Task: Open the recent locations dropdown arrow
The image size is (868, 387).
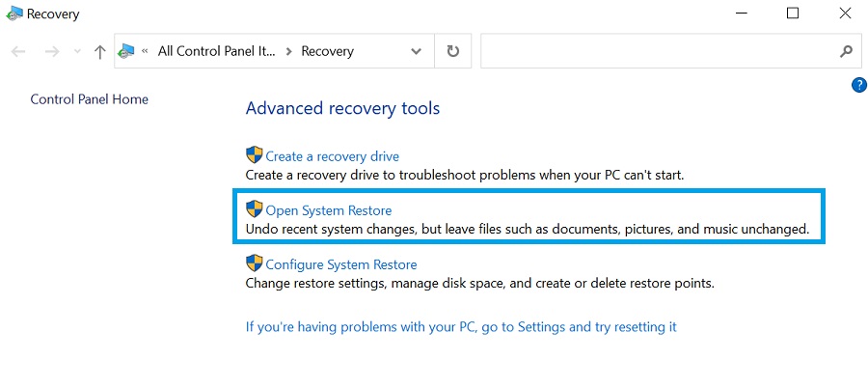Action: click(77, 51)
